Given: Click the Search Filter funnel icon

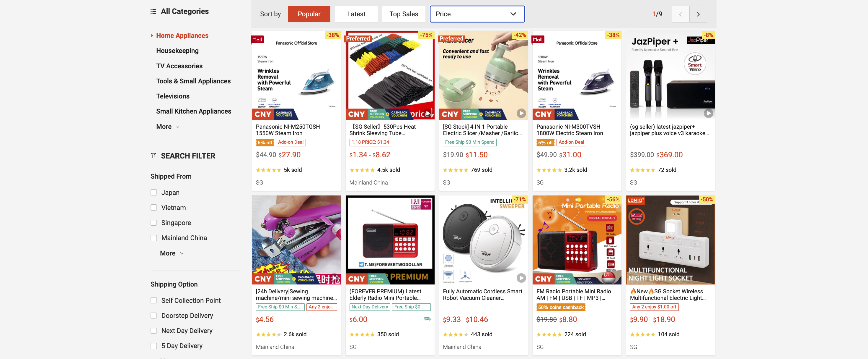Looking at the screenshot, I should pyautogui.click(x=153, y=156).
